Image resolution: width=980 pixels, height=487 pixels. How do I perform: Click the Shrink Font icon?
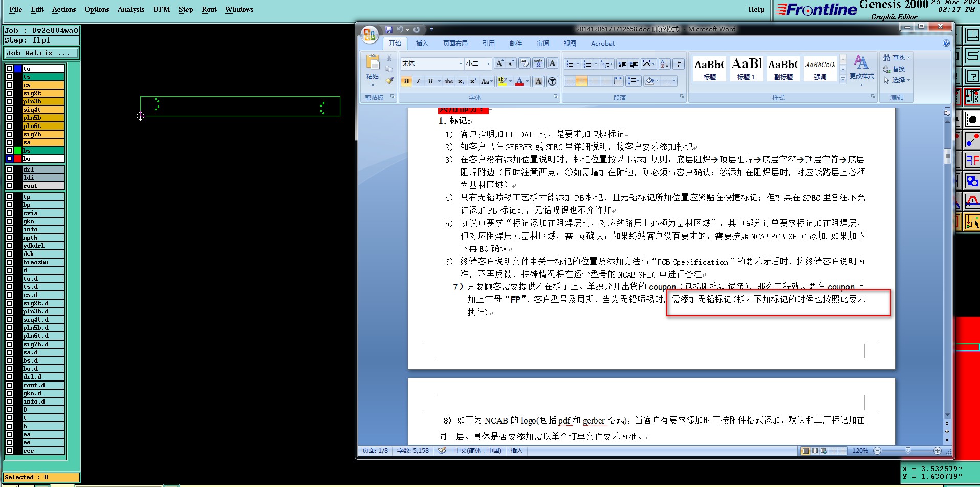tap(511, 63)
